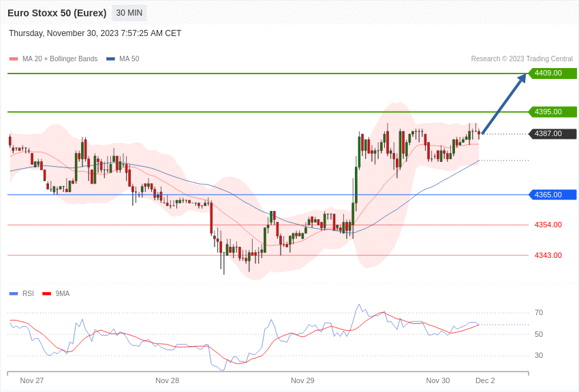Viewport: 579px width, 392px height.
Task: Click the RSI 50 level label
Action: [x=539, y=334]
